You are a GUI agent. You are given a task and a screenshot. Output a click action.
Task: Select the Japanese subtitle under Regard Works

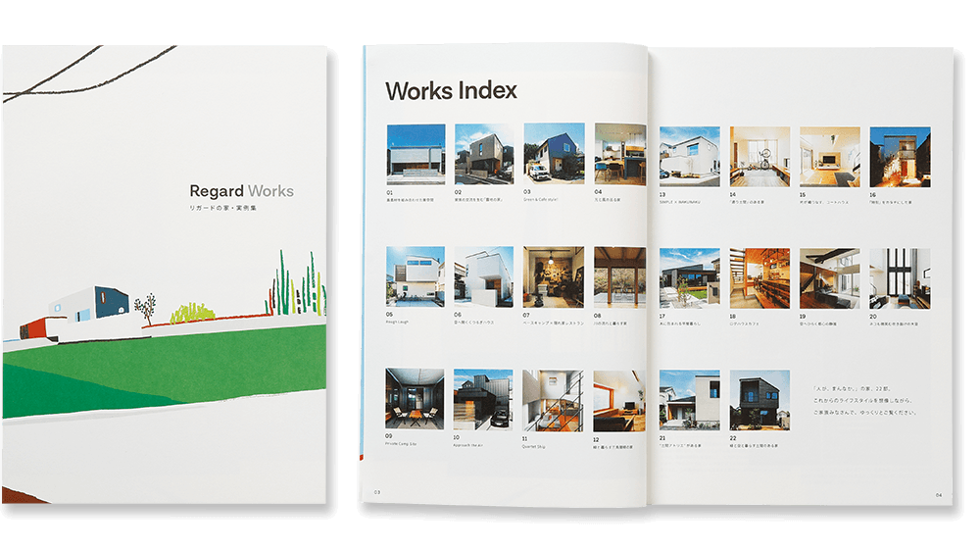pyautogui.click(x=223, y=208)
